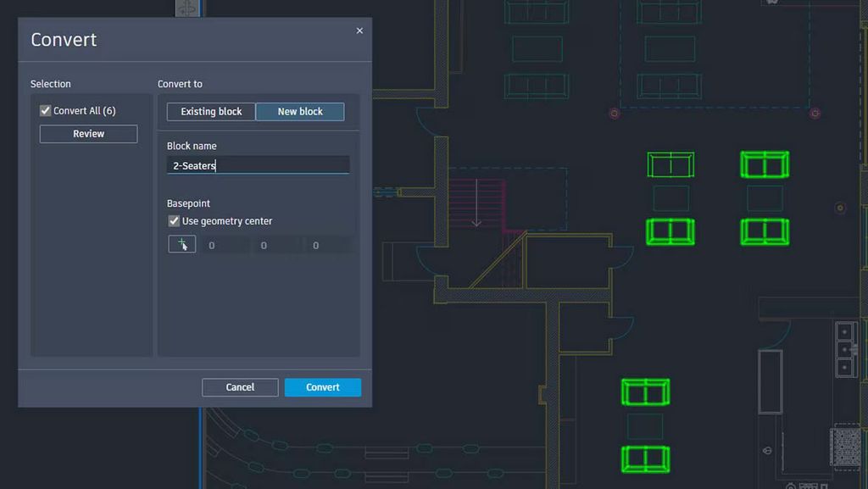This screenshot has height=489, width=868.
Task: Toggle the Use geometry center checkbox
Action: [175, 221]
